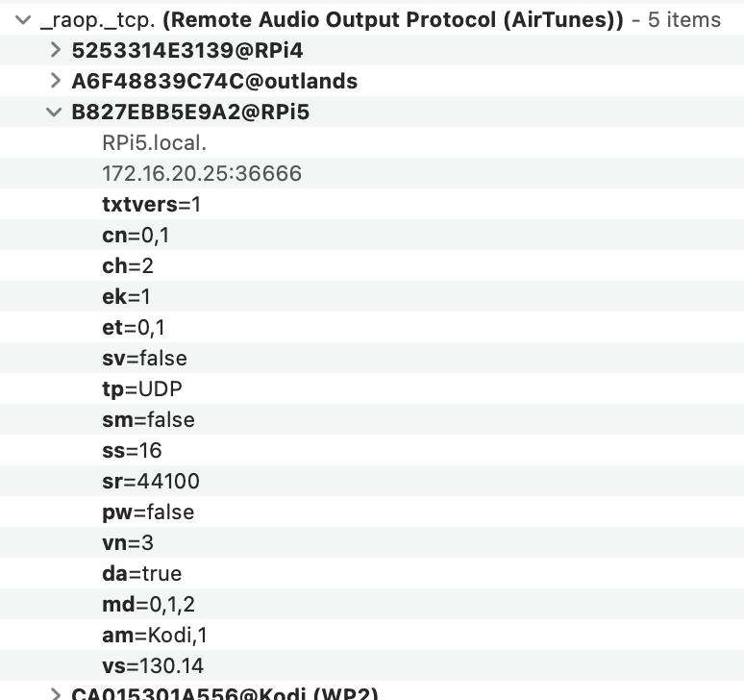
Task: Expand the CA015301A556@Kodi entry
Action: [x=56, y=694]
